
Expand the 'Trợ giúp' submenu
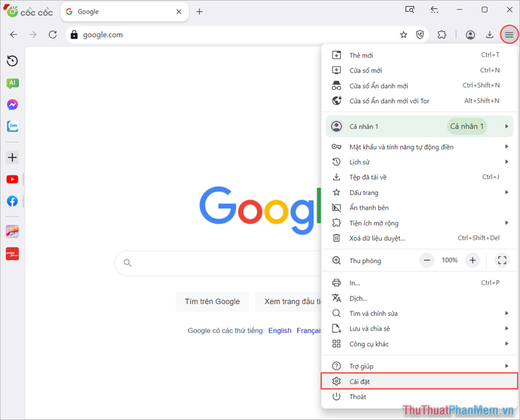point(419,366)
